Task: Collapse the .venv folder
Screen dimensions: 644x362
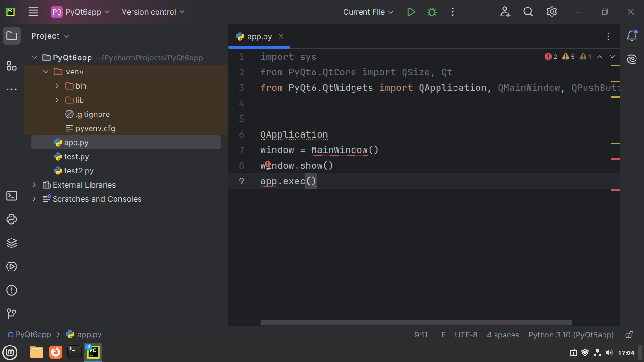Action: coord(46,72)
